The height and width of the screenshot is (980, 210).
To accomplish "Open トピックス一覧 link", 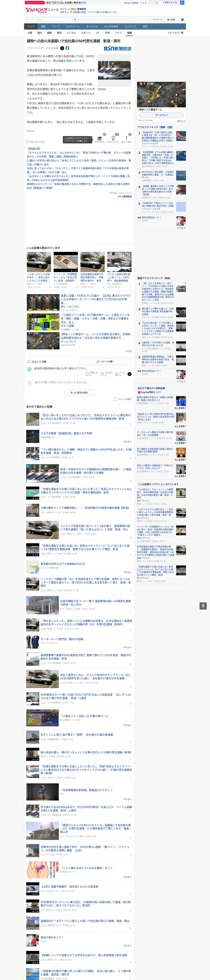I will (175, 33).
